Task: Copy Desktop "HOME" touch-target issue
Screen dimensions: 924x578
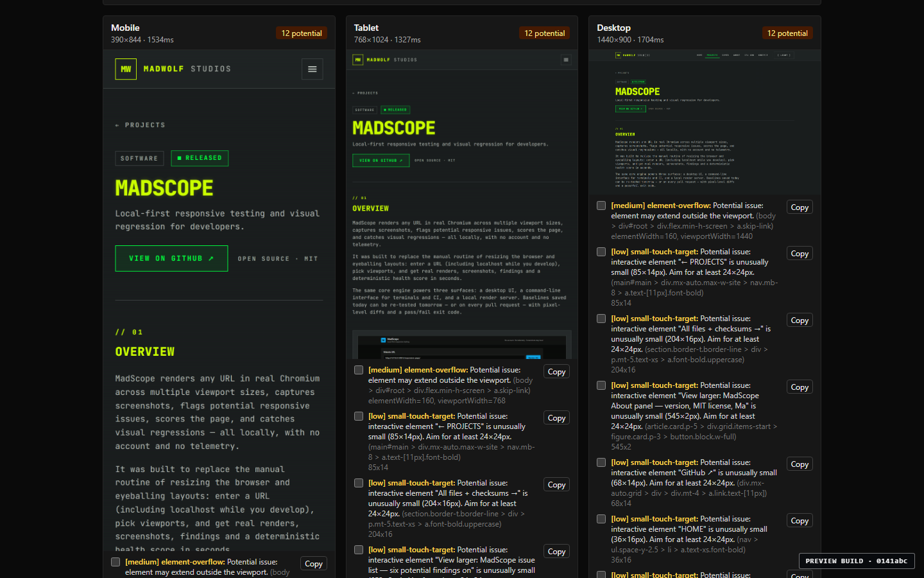Action: click(800, 521)
